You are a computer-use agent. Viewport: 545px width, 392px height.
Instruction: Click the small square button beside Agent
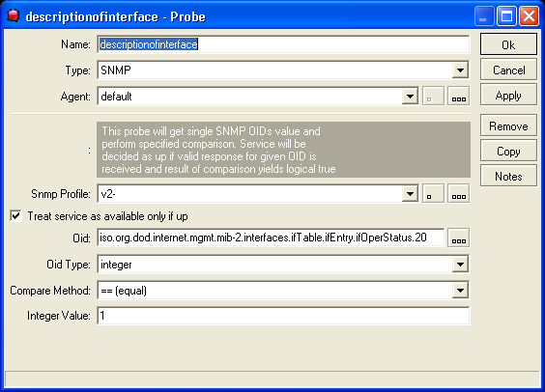pyautogui.click(x=433, y=97)
